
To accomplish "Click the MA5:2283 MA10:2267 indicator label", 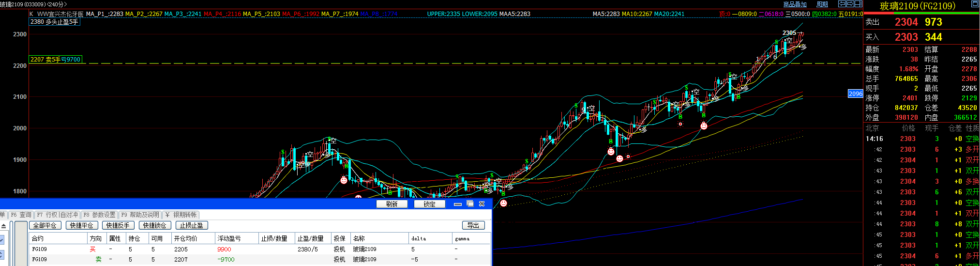I will (622, 14).
